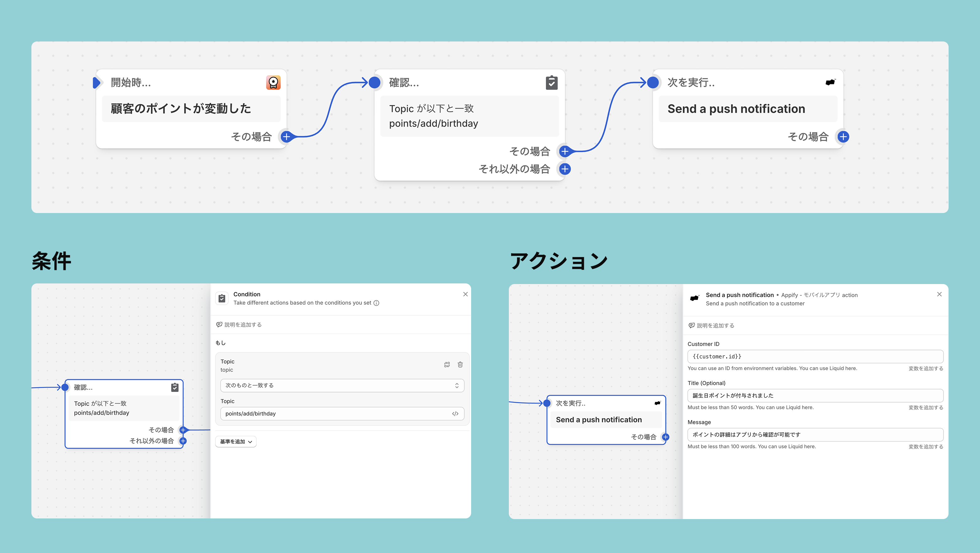Click the loyalty badge icon on the trigger card

[273, 82]
